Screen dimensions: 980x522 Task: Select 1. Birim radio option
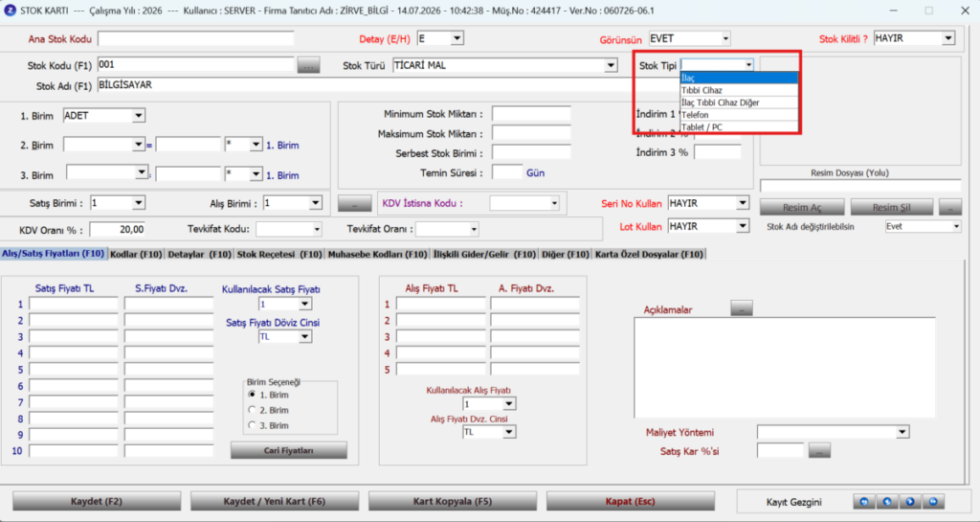tap(252, 395)
